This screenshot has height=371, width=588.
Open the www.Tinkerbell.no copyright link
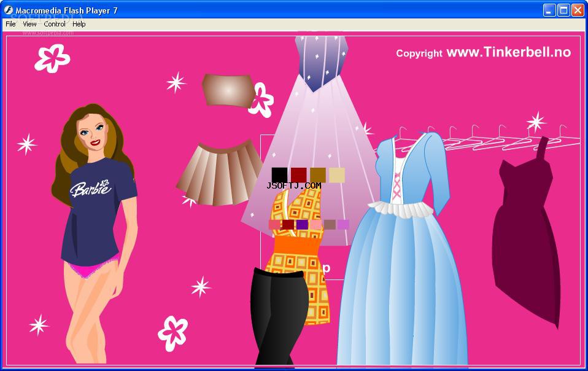coord(508,52)
